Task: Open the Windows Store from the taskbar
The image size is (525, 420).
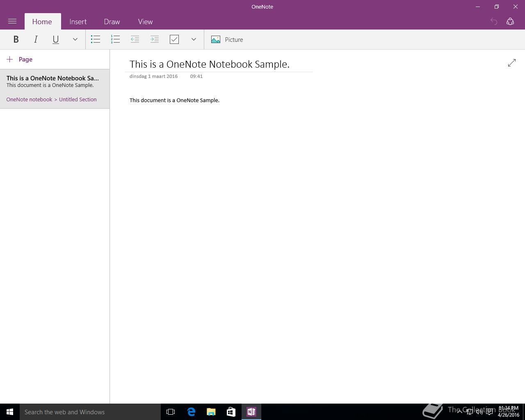Action: [231, 412]
